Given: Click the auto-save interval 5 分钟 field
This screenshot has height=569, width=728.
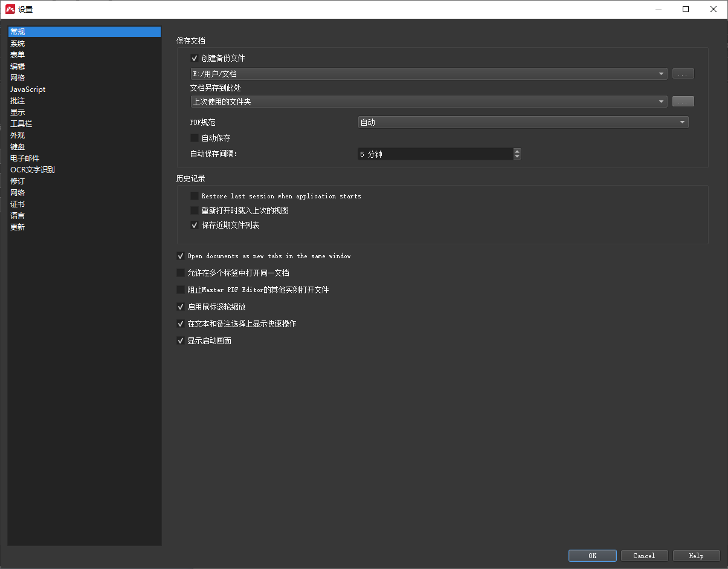Looking at the screenshot, I should [x=434, y=154].
